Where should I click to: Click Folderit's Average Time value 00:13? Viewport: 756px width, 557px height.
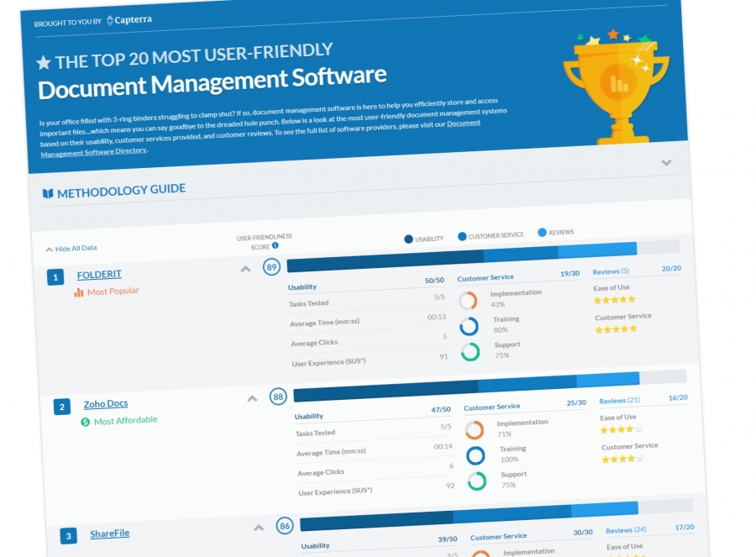(x=437, y=317)
